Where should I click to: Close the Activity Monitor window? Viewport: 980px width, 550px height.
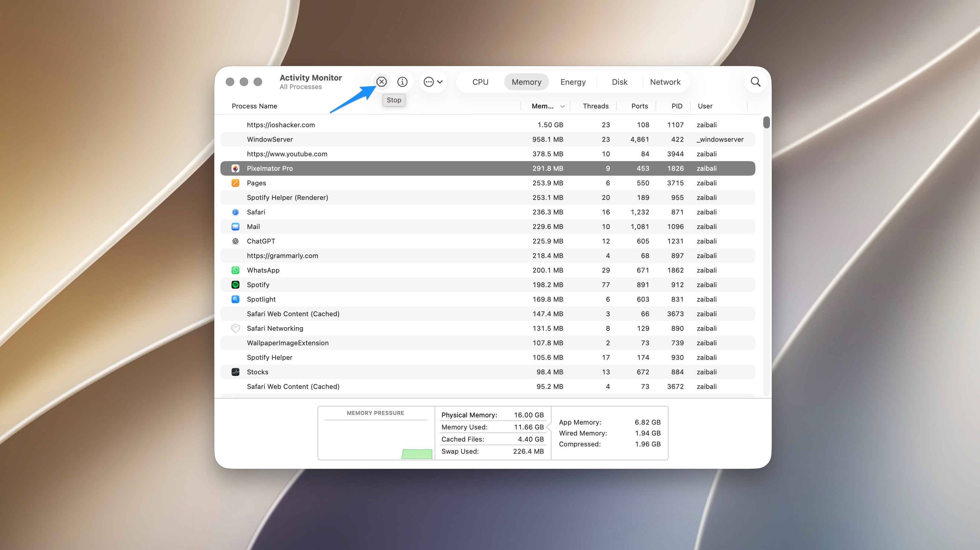coord(230,82)
